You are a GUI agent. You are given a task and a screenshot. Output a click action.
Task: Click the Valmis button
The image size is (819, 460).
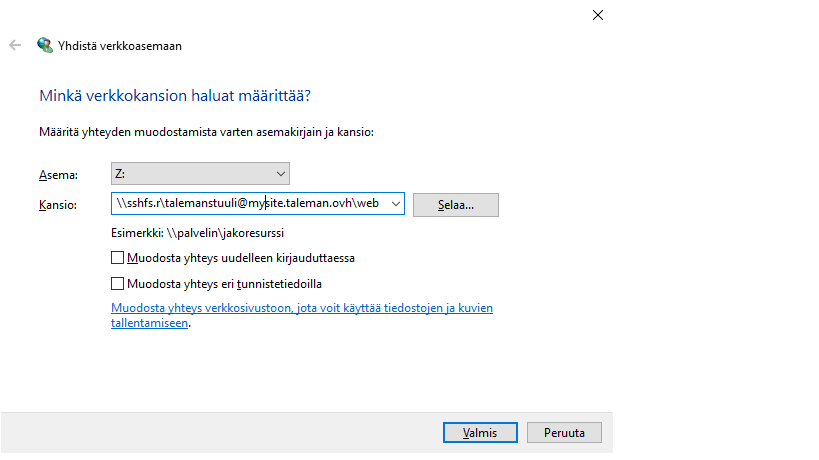[x=480, y=433]
